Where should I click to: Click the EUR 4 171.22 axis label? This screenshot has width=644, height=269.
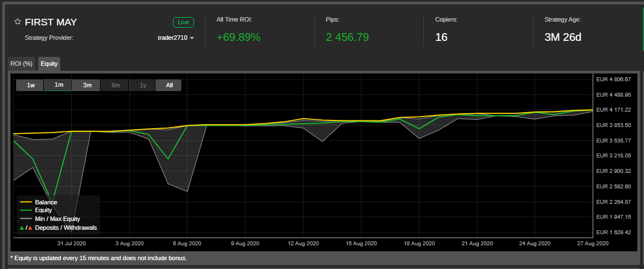[x=614, y=110]
